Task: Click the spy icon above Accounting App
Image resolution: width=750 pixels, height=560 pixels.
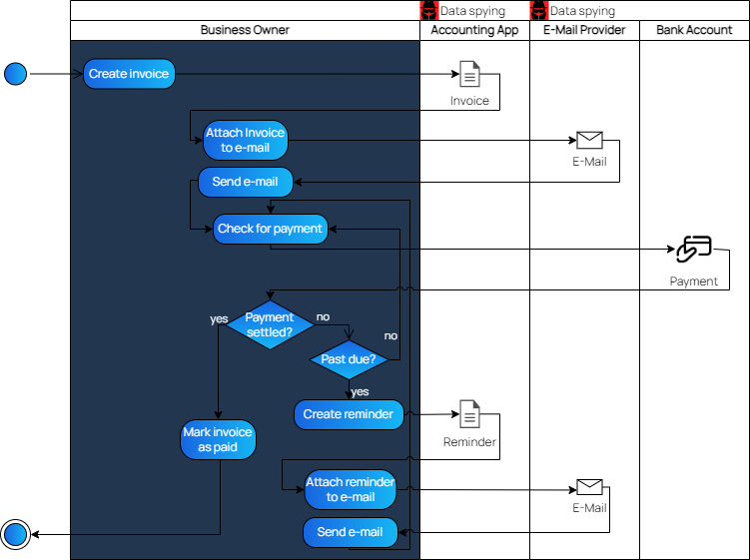Action: coord(429,10)
